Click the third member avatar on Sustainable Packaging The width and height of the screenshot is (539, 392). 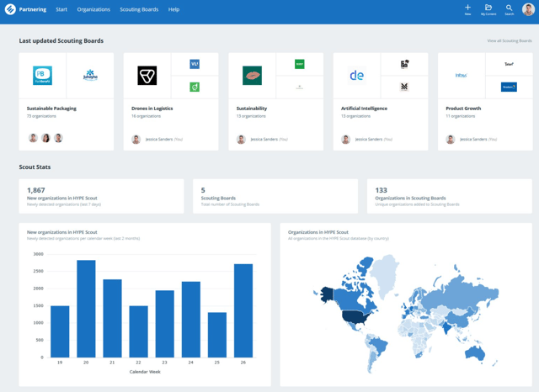tap(58, 138)
